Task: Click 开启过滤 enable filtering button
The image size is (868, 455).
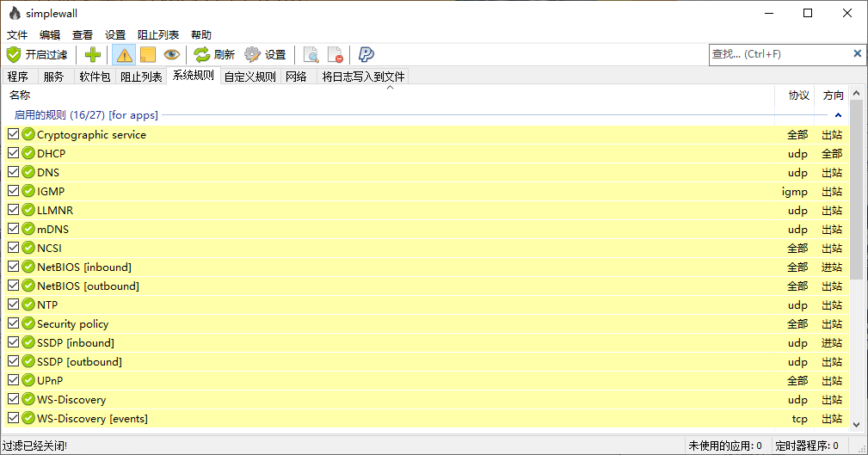Action: pyautogui.click(x=37, y=55)
